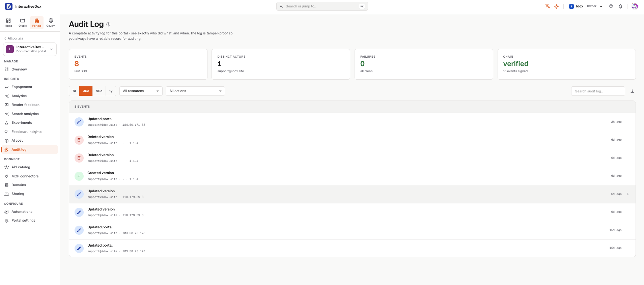
Task: Open Portal settings
Action: [23, 221]
